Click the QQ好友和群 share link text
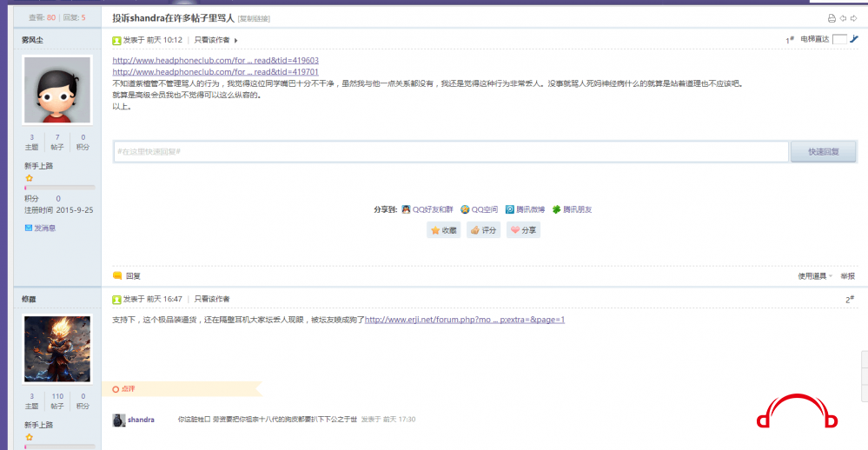Viewport: 868px width, 450px height. (x=433, y=209)
